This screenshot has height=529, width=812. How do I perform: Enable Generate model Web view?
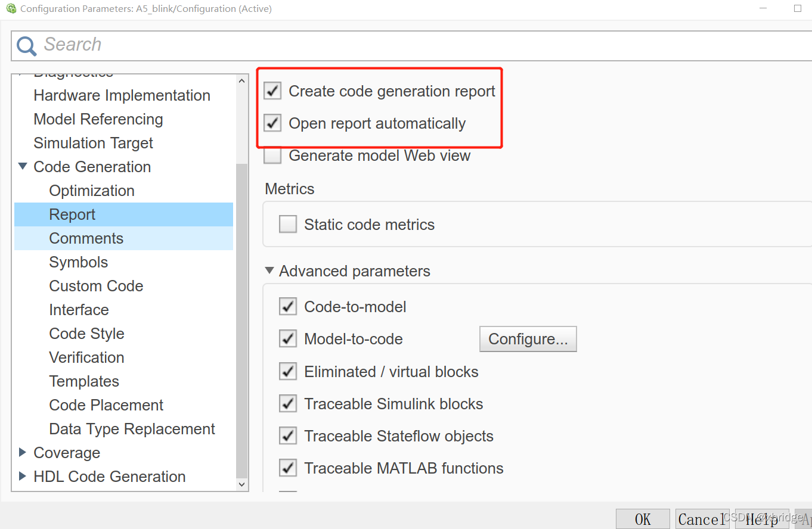click(x=272, y=155)
